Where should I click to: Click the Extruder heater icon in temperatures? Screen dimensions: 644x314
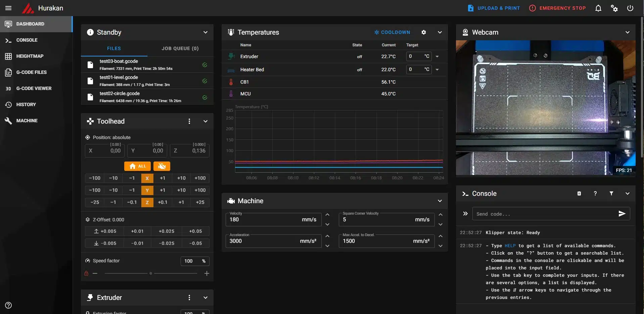(x=231, y=56)
